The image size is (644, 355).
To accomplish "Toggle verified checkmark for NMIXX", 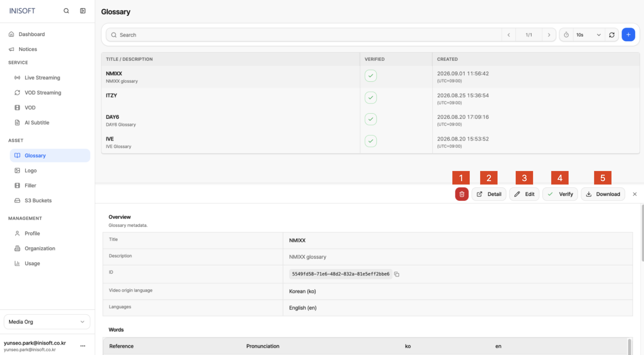I will (371, 76).
